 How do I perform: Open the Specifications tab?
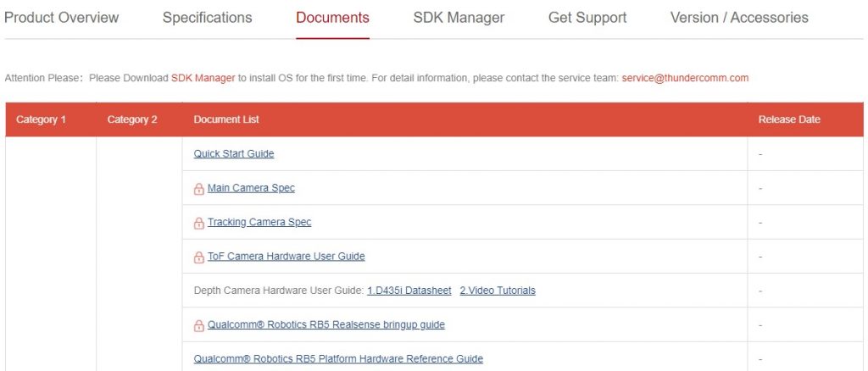click(x=207, y=18)
